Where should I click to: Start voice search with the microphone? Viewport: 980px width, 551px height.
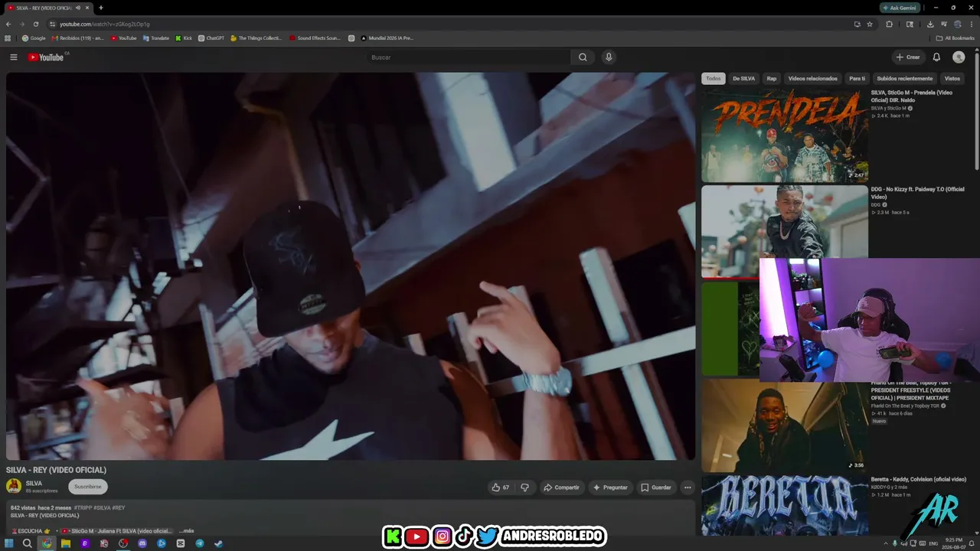(x=609, y=57)
